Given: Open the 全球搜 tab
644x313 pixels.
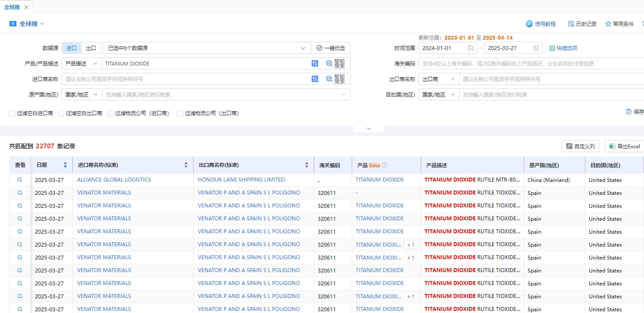Looking at the screenshot, I should pyautogui.click(x=12, y=7).
